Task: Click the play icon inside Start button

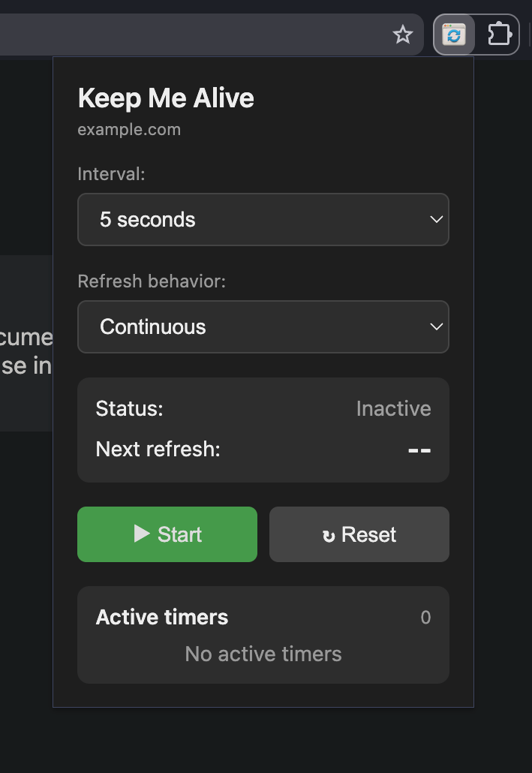Action: pos(141,534)
